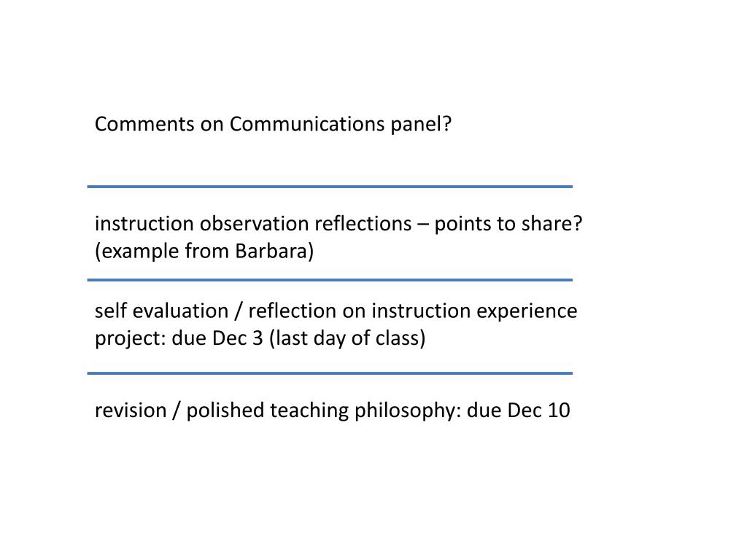This screenshot has height=560, width=747.
Task: Click the word 'Comments' at the top
Action: [145, 124]
